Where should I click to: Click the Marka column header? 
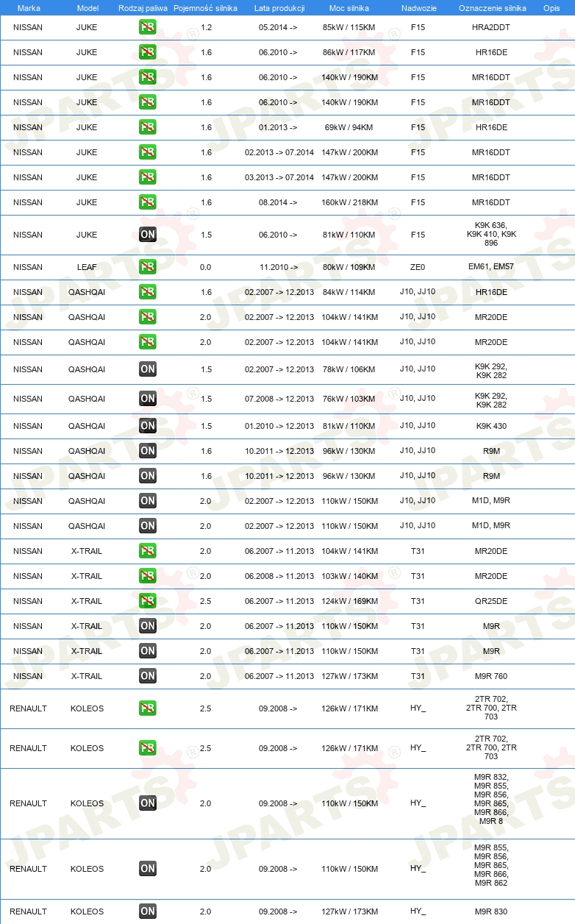29,8
